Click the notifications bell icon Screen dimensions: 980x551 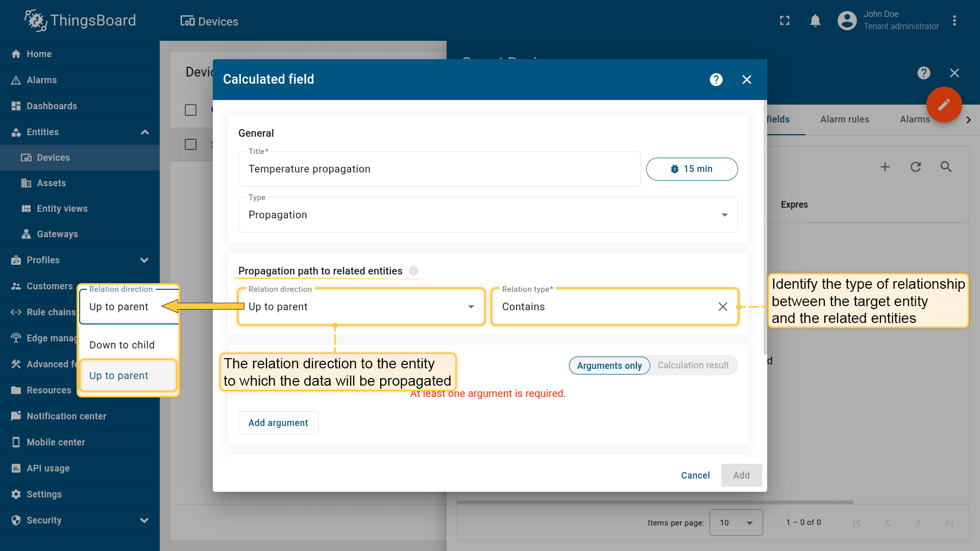[815, 21]
